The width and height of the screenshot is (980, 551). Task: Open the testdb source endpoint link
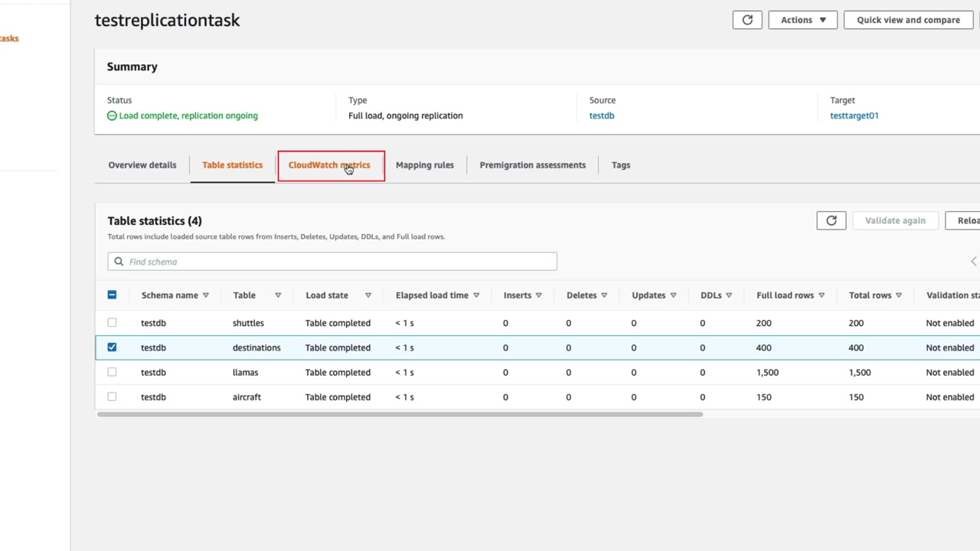pos(601,116)
